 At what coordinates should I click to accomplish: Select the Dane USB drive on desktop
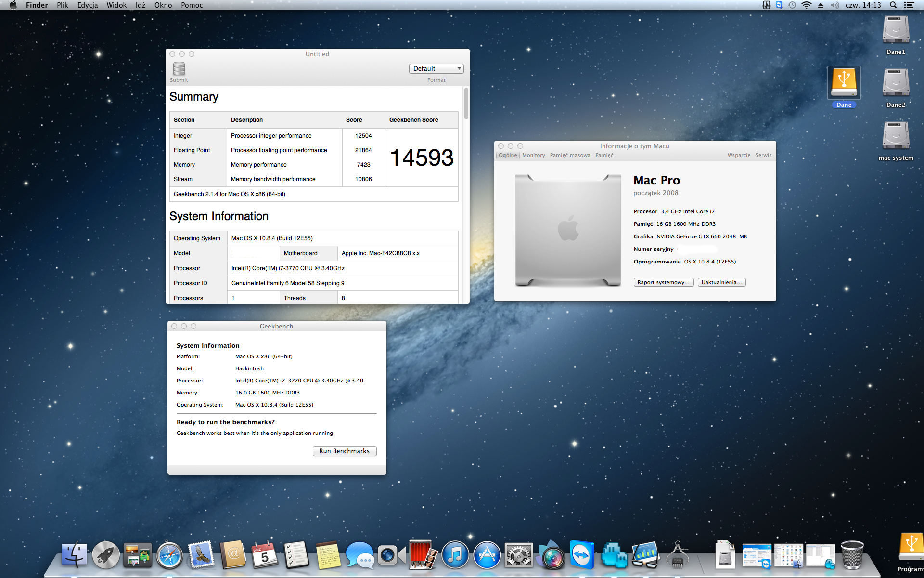point(844,87)
